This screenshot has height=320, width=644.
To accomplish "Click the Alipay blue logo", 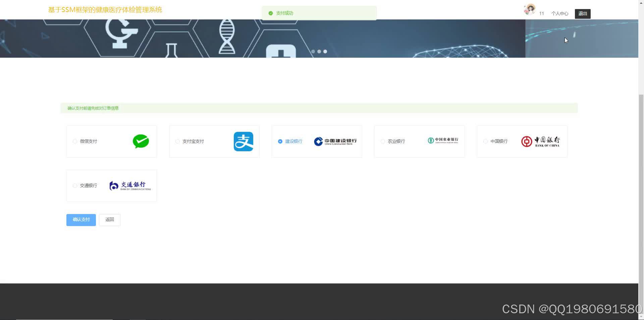I will [244, 141].
